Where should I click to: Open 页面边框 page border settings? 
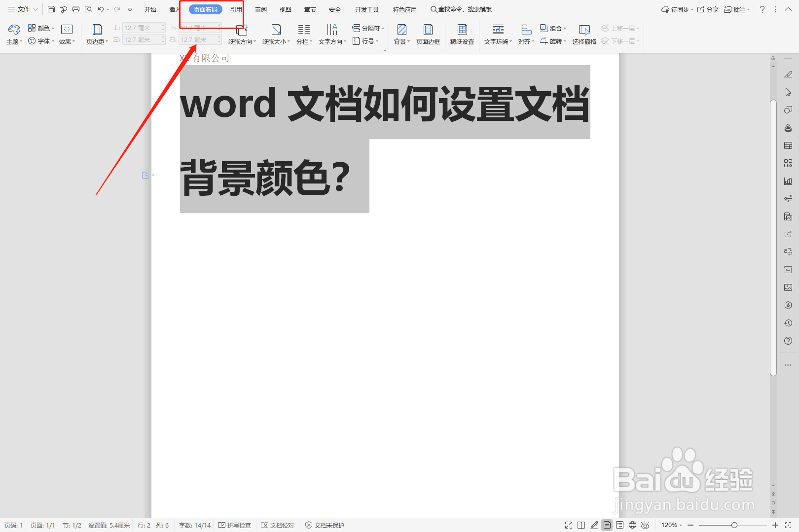pyautogui.click(x=428, y=35)
